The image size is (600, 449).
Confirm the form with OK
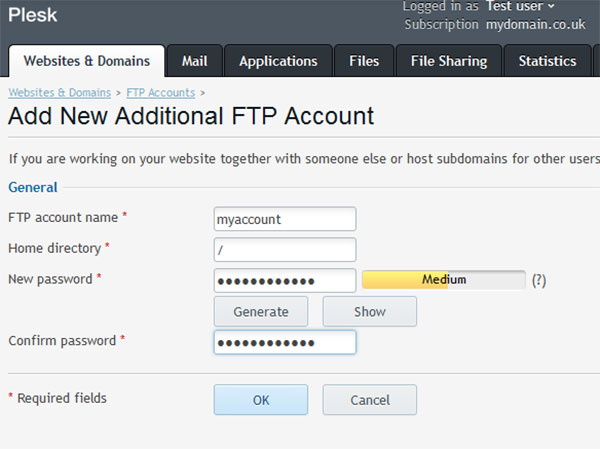click(x=261, y=400)
